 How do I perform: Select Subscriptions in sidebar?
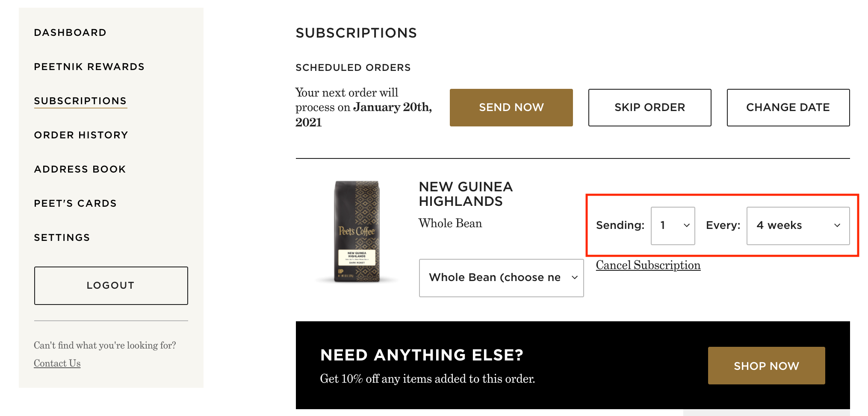point(80,101)
